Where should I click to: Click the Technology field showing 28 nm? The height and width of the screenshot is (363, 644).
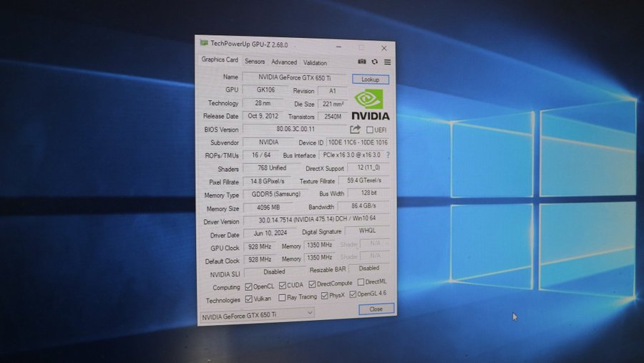263,103
